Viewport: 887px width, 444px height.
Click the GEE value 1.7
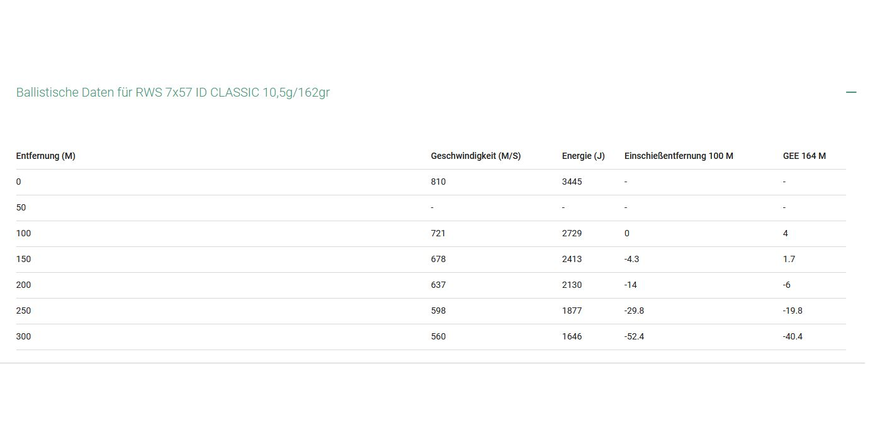pos(789,259)
